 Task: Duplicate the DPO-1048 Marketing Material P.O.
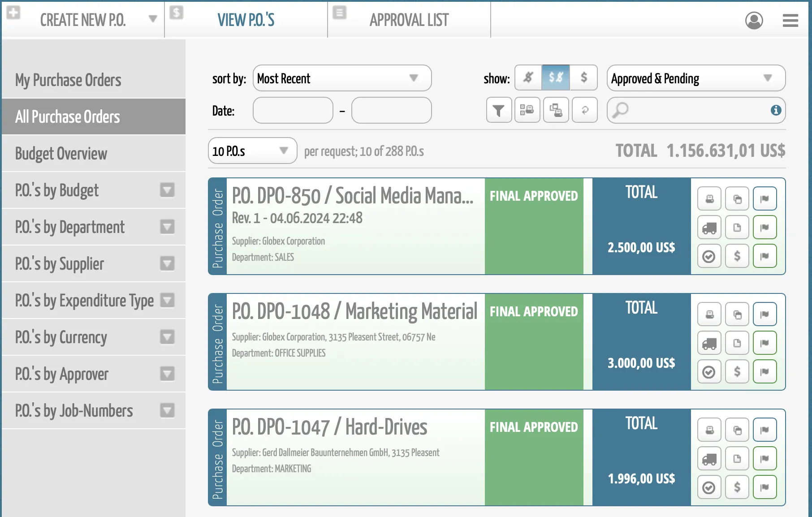(x=737, y=314)
